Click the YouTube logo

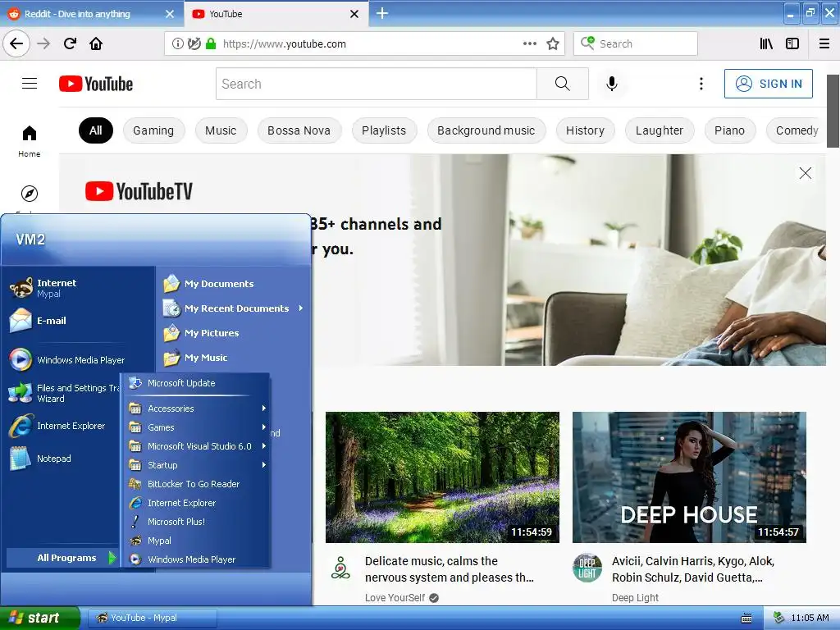[x=96, y=84]
